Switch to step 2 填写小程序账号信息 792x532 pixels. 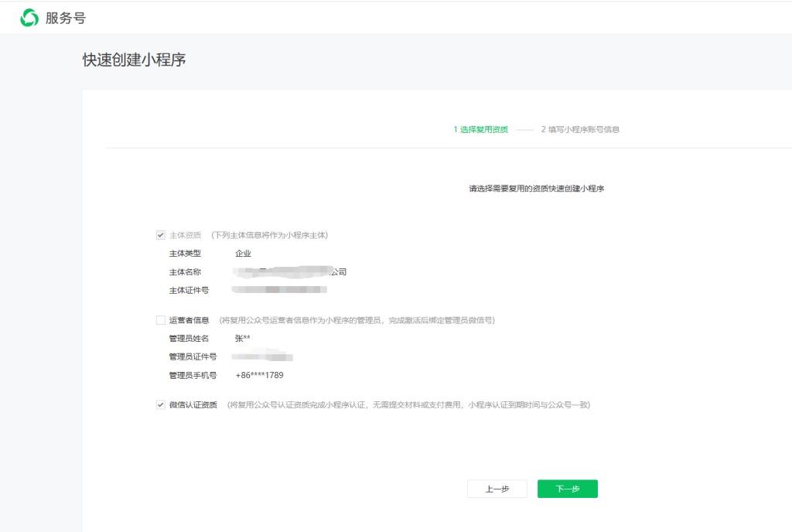(580, 129)
